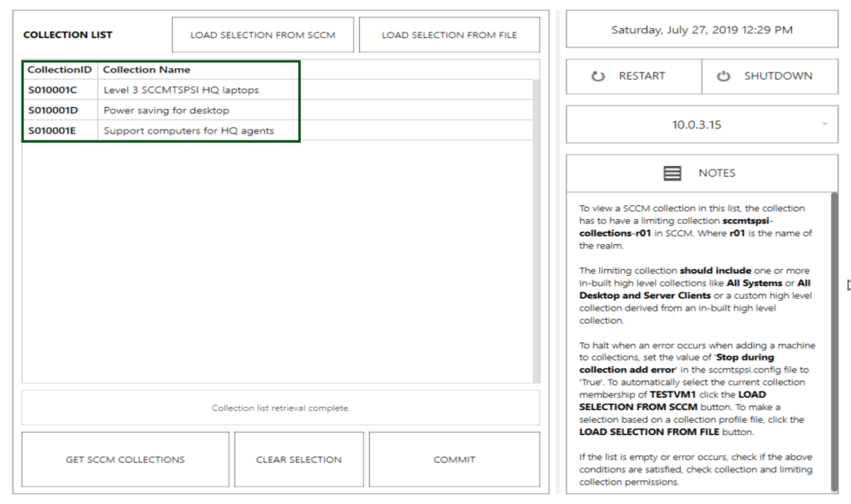Image resolution: width=851 pixels, height=504 pixels.
Task: Click the Notes panel header label
Action: pos(716,173)
